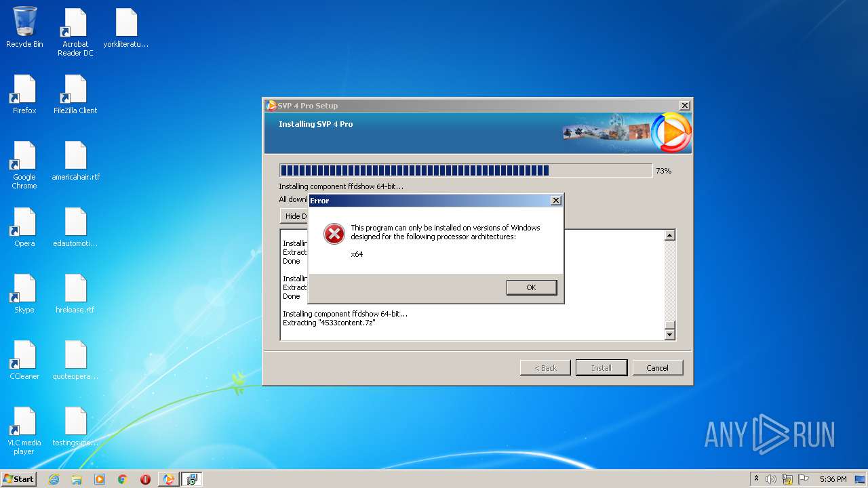
Task: Click the 73% progress label
Action: [x=663, y=171]
